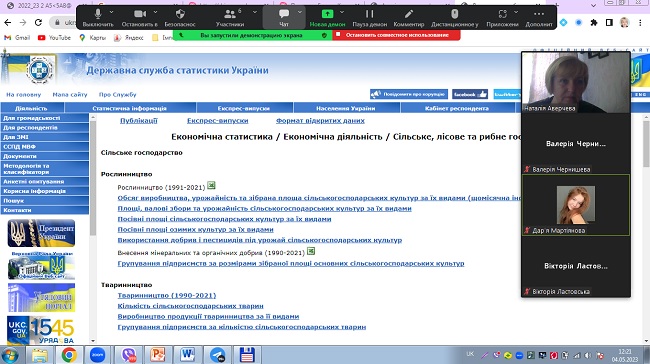The width and height of the screenshot is (650, 364).
Task: Stop screen sharing red button
Action: (396, 35)
